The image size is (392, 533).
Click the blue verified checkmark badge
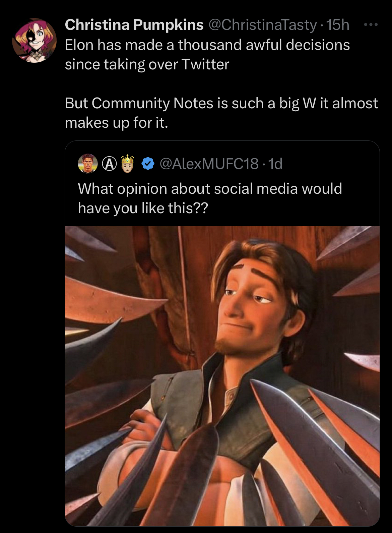(148, 164)
